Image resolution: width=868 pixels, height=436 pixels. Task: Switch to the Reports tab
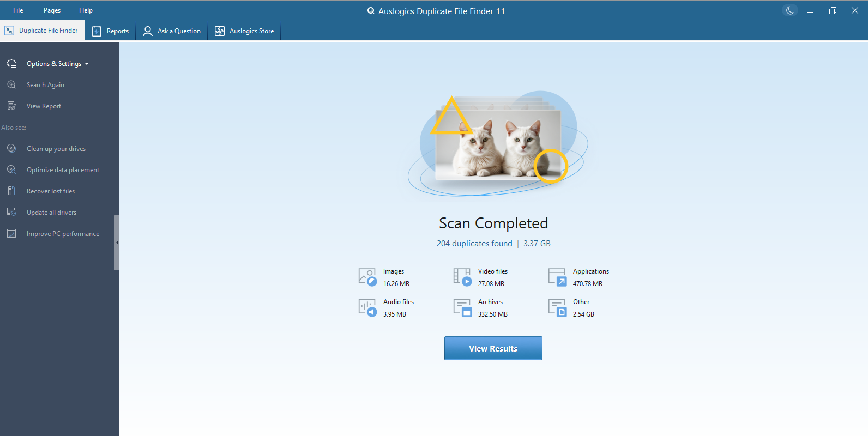click(111, 31)
